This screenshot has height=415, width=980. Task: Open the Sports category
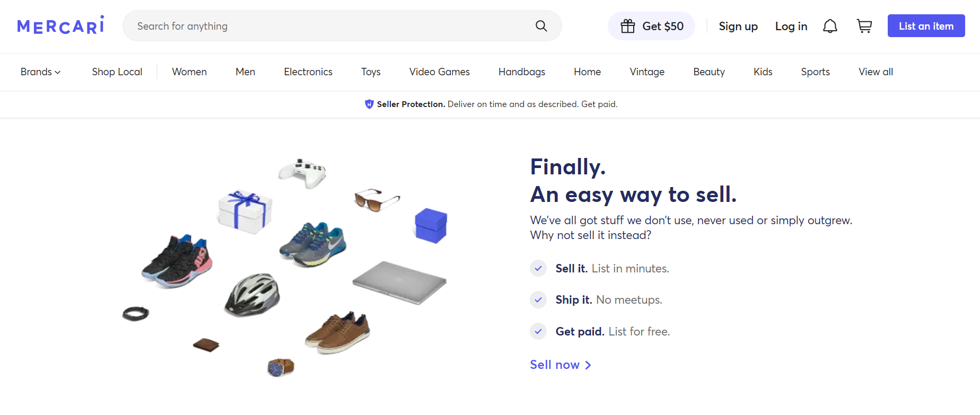(816, 72)
